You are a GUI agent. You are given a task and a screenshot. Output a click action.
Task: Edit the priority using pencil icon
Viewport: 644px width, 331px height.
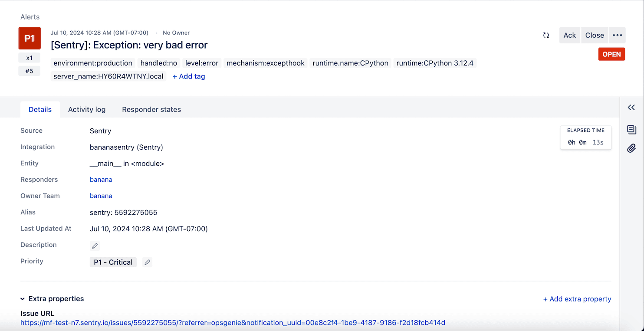click(x=147, y=262)
